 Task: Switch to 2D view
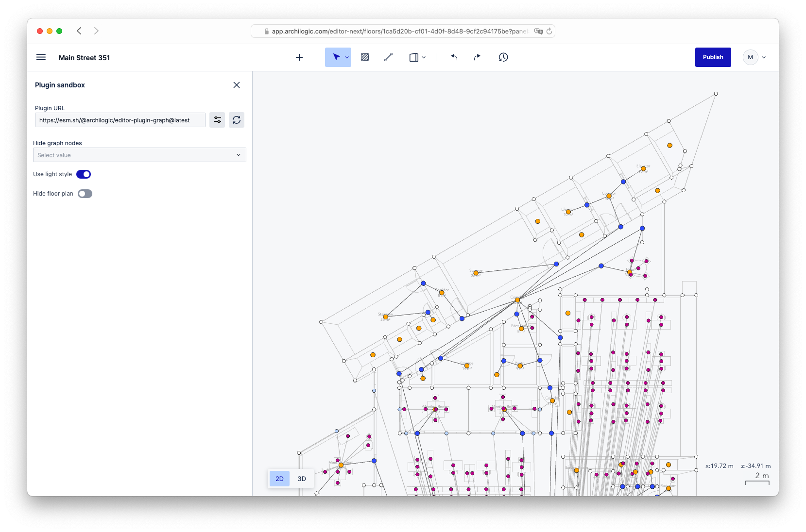279,479
